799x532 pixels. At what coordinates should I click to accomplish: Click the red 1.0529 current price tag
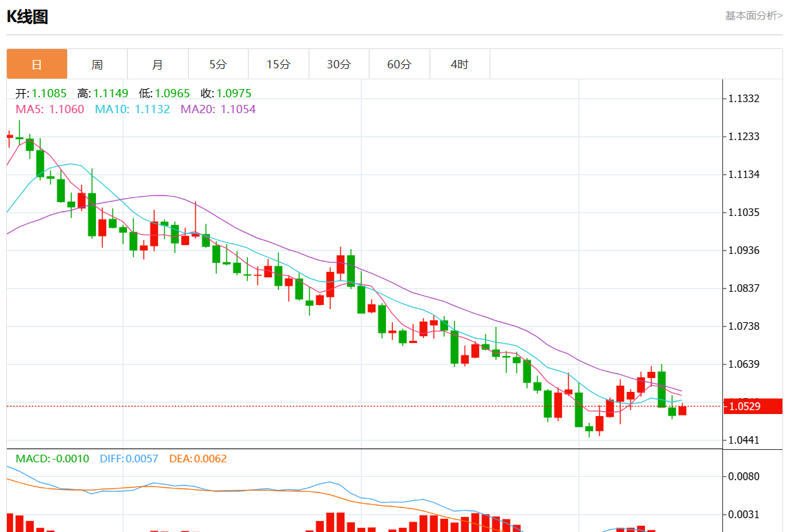[753, 406]
